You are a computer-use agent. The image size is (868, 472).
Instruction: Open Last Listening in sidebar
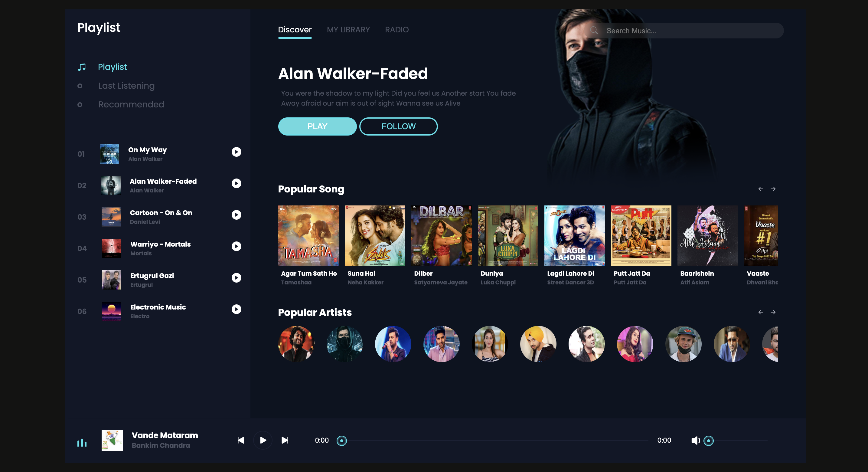[127, 86]
